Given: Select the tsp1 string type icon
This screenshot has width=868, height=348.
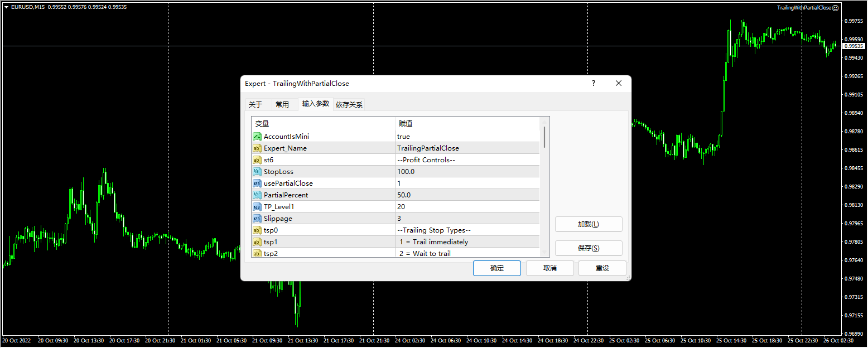Looking at the screenshot, I should pyautogui.click(x=257, y=242).
